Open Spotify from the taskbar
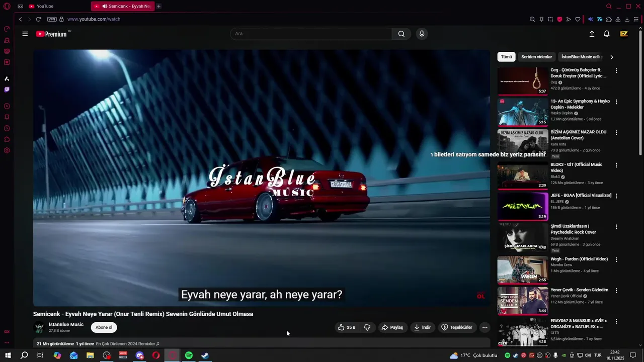The height and width of the screenshot is (362, 644). (189, 355)
